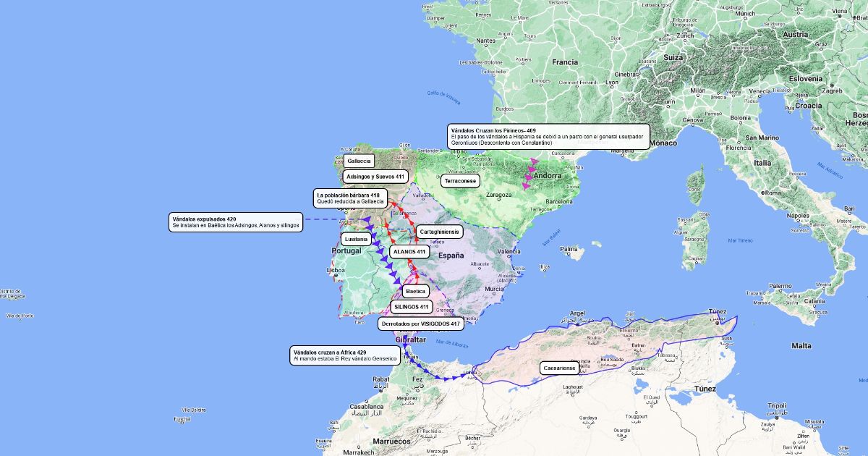868x456 pixels.
Task: Click the Milán city label
Action: pos(697,90)
